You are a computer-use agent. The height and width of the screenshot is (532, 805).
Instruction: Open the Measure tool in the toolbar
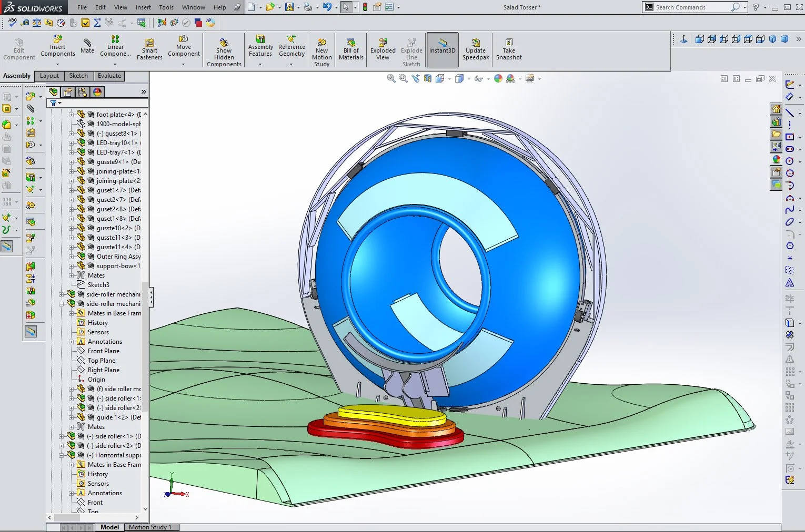click(25, 23)
